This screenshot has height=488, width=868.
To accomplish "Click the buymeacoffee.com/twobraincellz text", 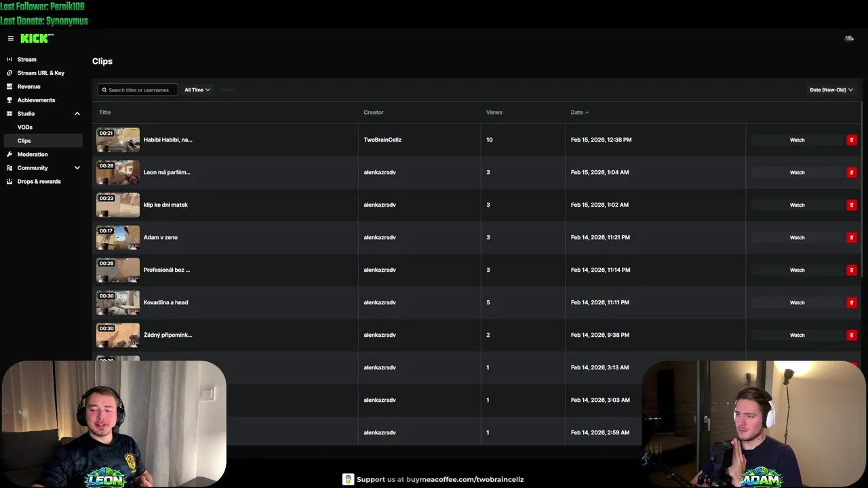I will (x=465, y=479).
